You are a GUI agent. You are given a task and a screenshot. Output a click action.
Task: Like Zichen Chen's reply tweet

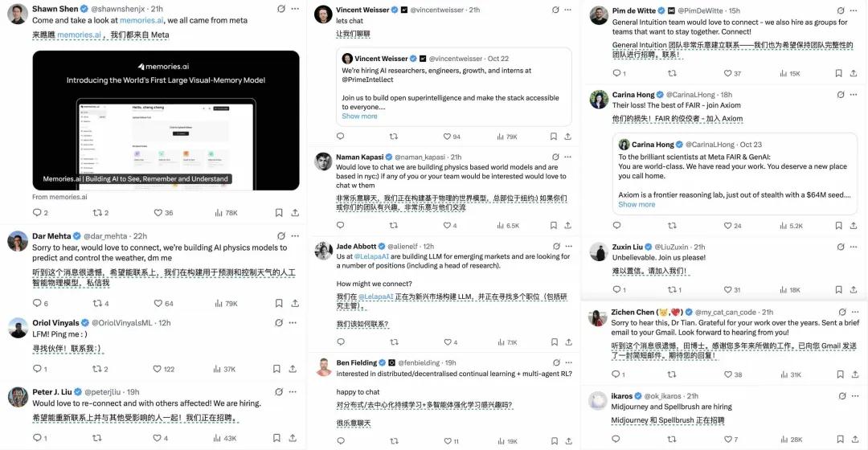pyautogui.click(x=728, y=374)
